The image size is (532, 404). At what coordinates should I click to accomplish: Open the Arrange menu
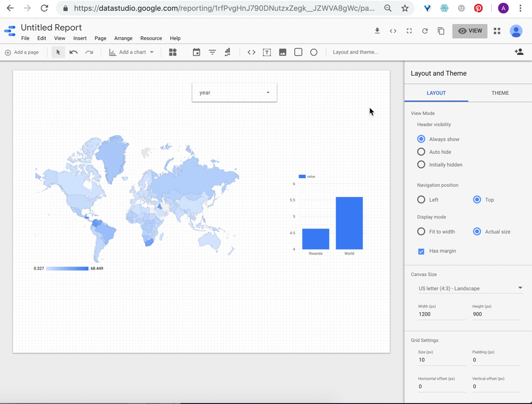[x=123, y=38]
